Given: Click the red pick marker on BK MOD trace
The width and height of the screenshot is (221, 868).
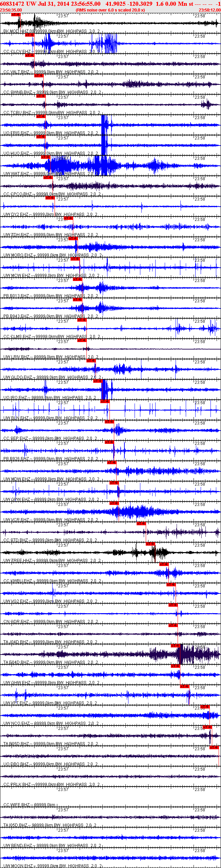Looking at the screenshot, I should [16, 15].
